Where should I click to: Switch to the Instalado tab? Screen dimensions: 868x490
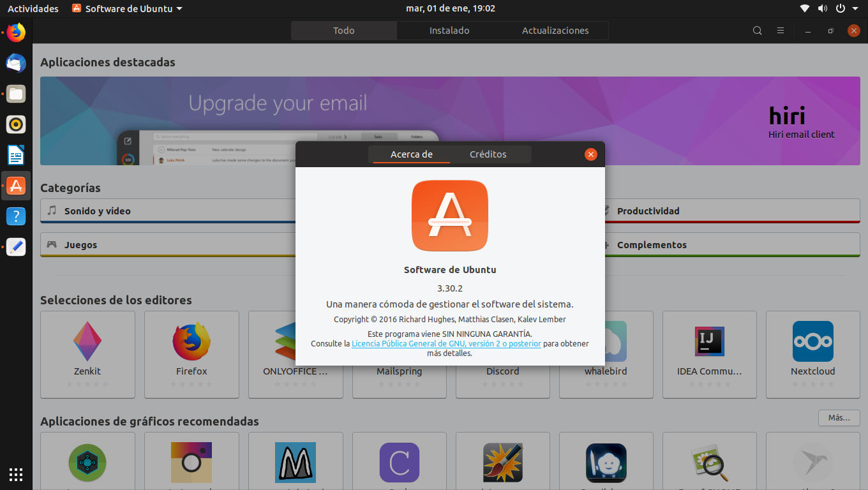pyautogui.click(x=449, y=31)
